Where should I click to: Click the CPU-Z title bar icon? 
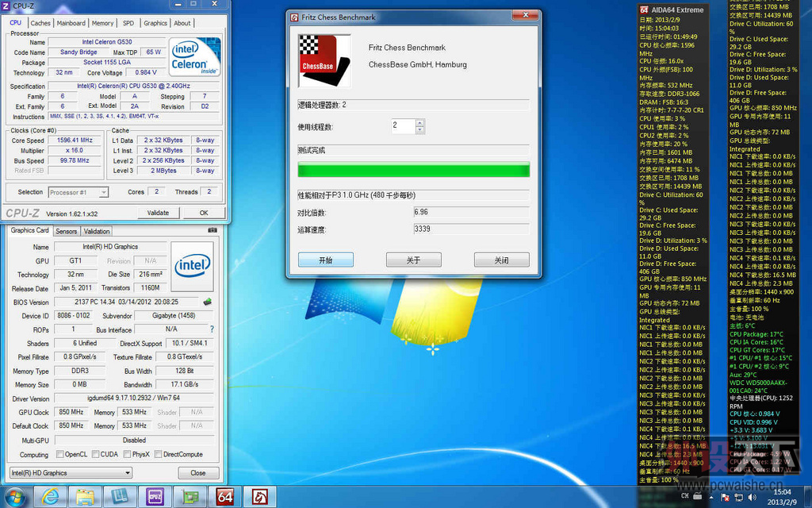[x=6, y=6]
